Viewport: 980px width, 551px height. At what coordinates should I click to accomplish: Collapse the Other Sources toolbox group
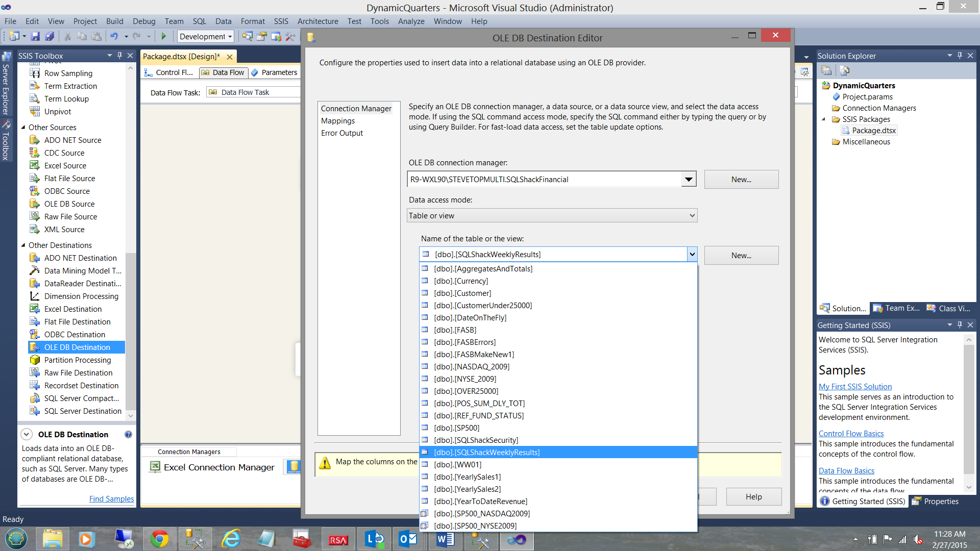[23, 128]
